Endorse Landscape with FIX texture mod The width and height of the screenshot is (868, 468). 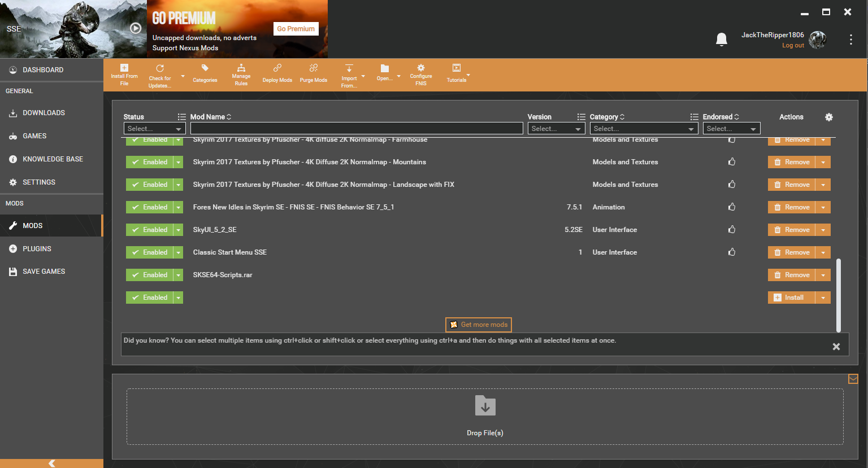732,184
